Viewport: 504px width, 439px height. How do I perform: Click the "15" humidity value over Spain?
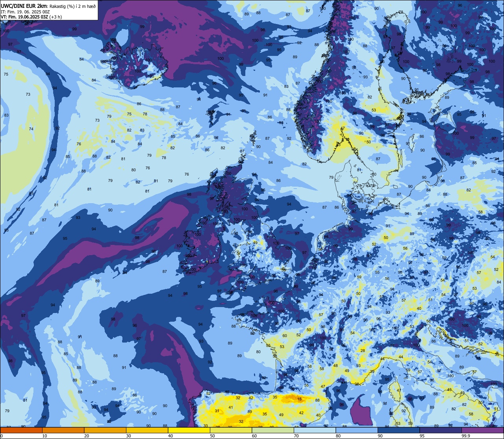click(x=300, y=399)
